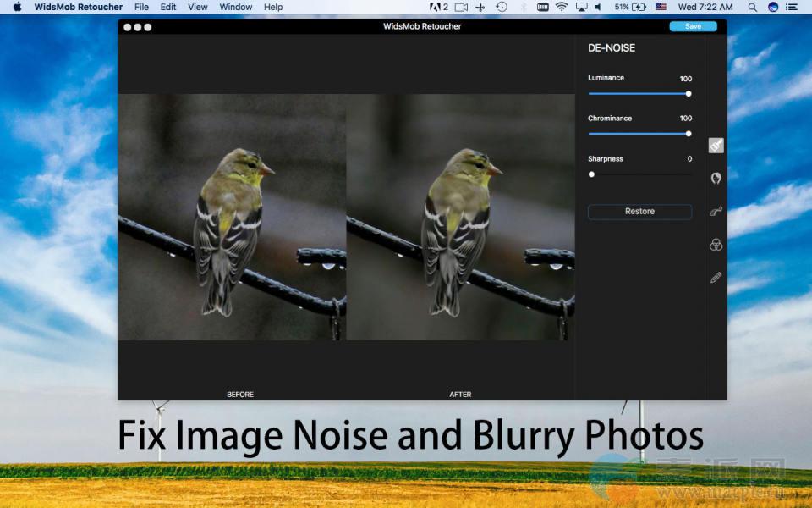Click the Save button
Screen dimensions: 812x508
coord(693,26)
